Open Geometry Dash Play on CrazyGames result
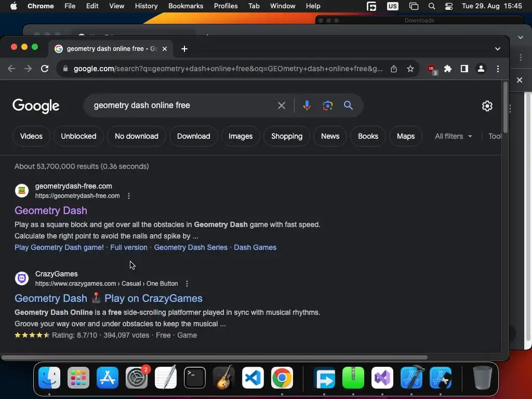The image size is (532, 399). 109,298
